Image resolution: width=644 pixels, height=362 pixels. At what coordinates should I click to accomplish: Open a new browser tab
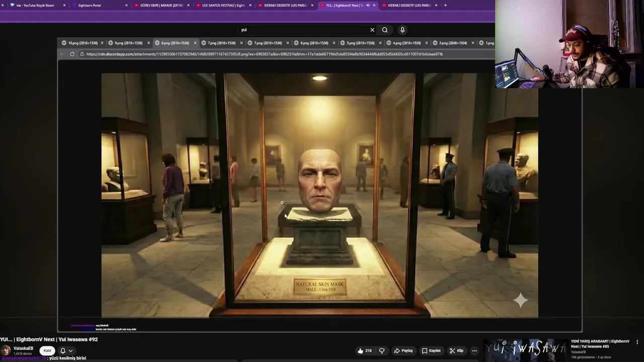[x=445, y=5]
